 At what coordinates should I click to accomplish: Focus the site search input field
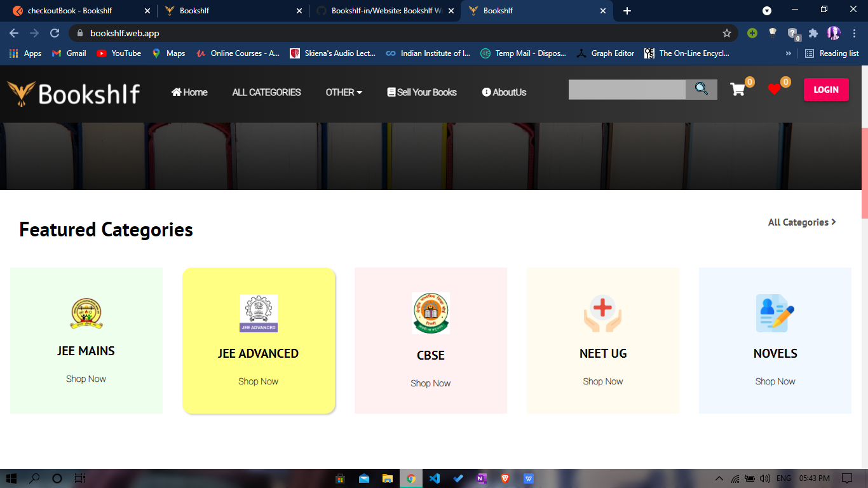coord(627,90)
